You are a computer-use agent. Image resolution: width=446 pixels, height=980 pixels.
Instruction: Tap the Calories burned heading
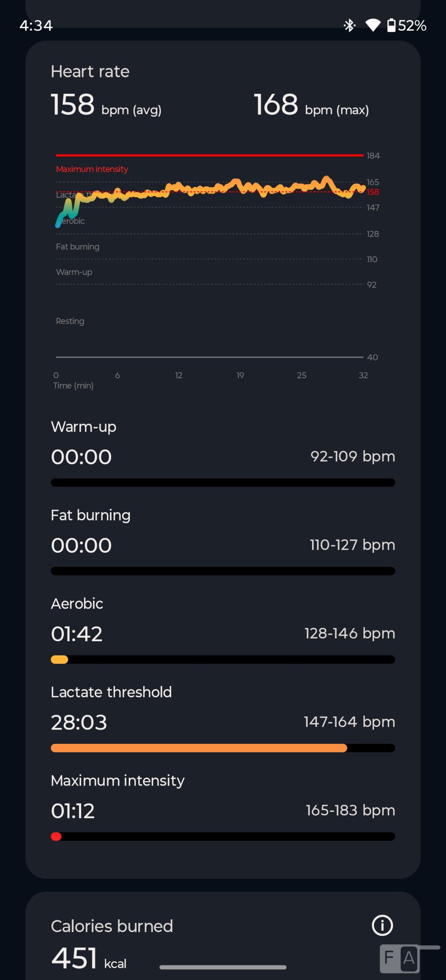pyautogui.click(x=112, y=926)
